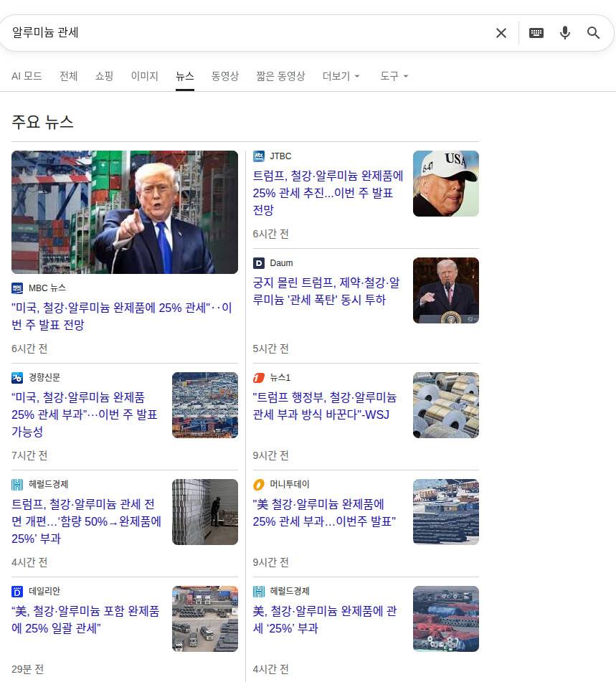The image size is (616, 682).
Task: Switch to the 이미지 tab
Action: click(x=144, y=76)
